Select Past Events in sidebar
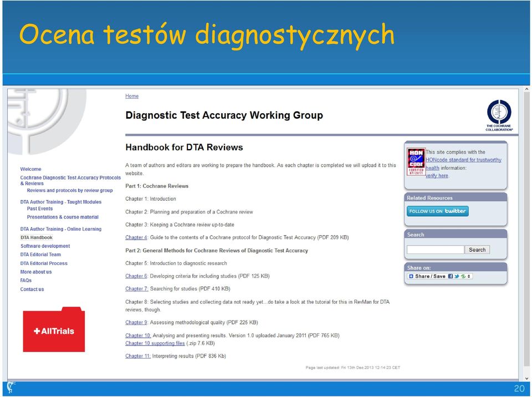 pos(40,209)
